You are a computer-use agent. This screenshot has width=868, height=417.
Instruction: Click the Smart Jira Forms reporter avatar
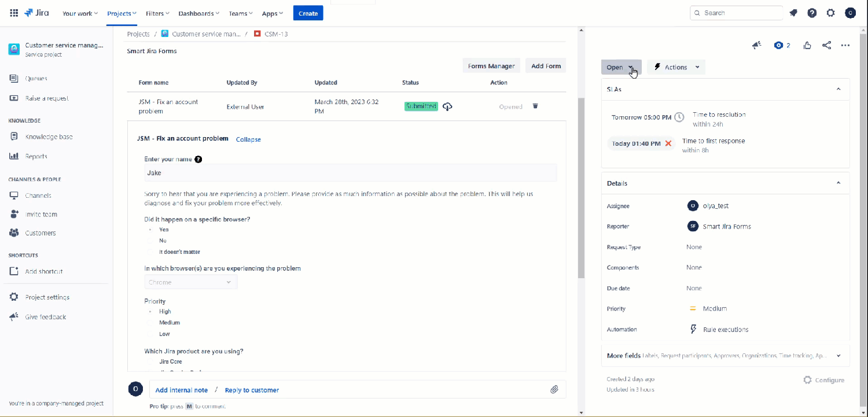tap(693, 226)
